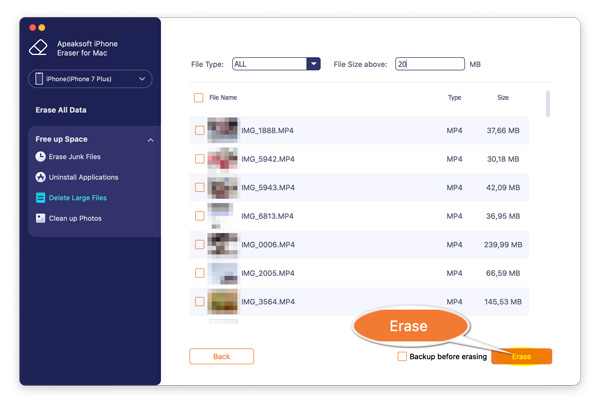Click the Apeaksoft iPhone Eraser for Mac title

click(87, 48)
